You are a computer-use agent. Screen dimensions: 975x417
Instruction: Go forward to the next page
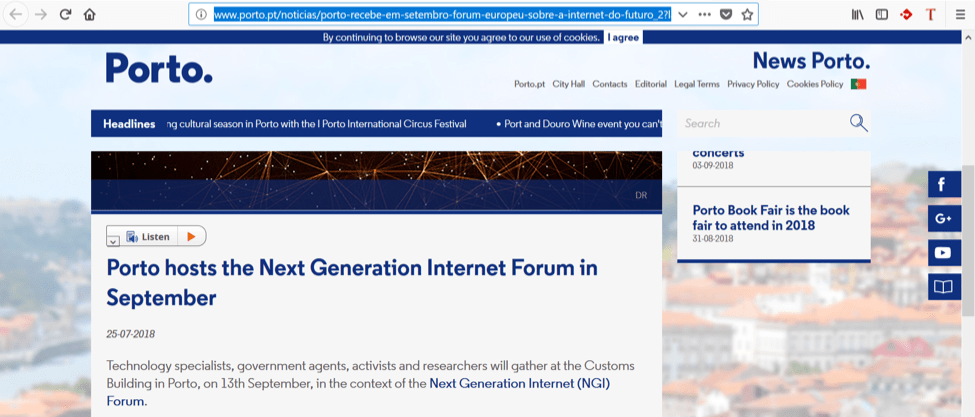click(x=41, y=15)
